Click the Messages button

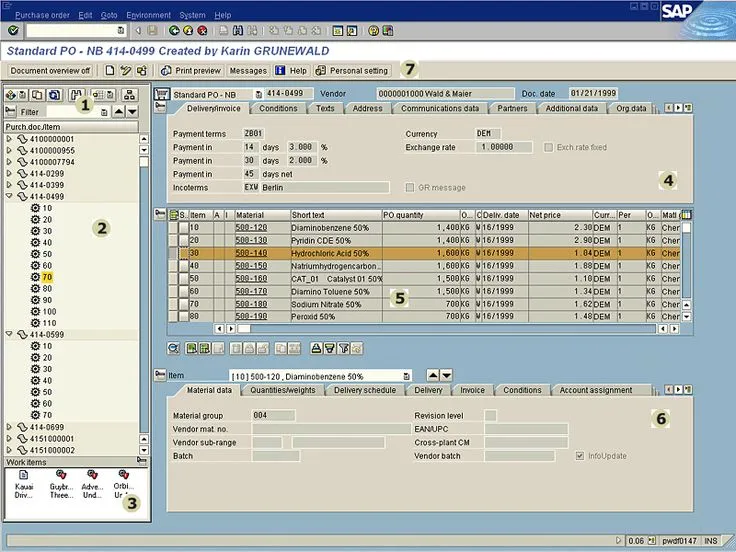(248, 70)
